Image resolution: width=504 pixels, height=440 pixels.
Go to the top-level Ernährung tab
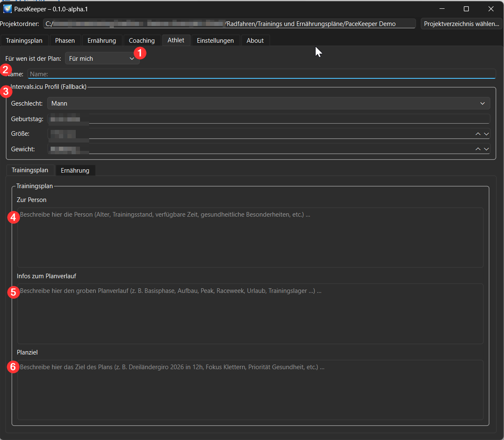tap(102, 41)
